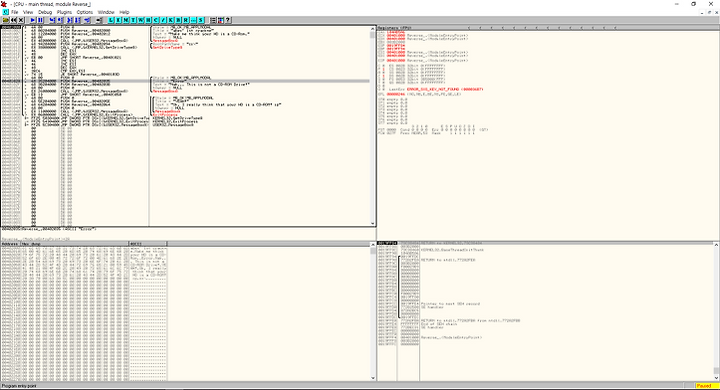
Task: Show Memory map via M button
Action: [126, 20]
